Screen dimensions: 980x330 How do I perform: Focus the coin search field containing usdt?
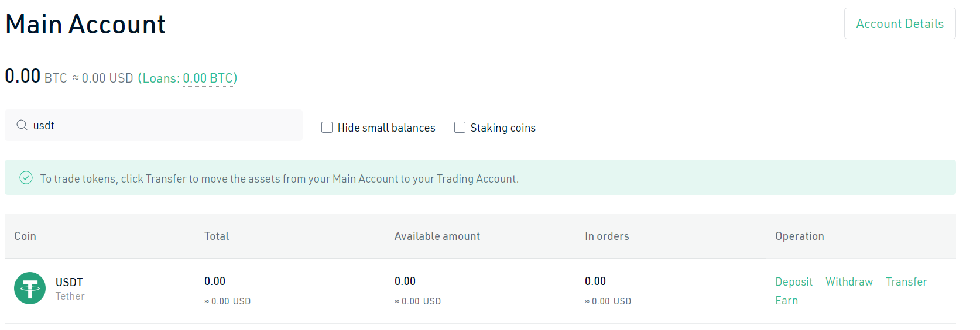click(x=153, y=125)
